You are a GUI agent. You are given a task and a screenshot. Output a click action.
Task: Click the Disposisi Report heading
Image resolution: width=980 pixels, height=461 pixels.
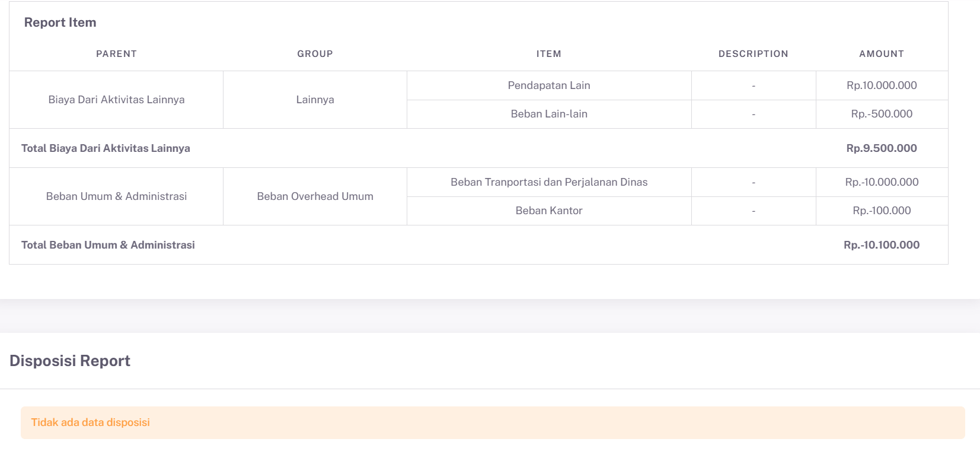tap(70, 361)
